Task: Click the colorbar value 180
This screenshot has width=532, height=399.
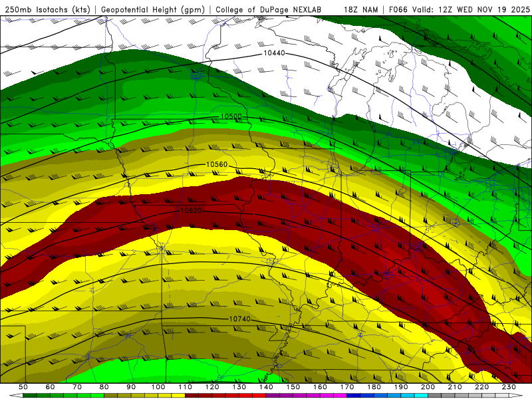Action: click(374, 387)
